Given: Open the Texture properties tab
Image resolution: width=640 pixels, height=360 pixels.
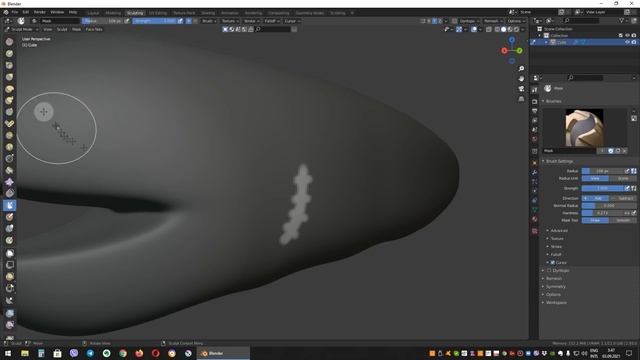Looking at the screenshot, I should [535, 231].
